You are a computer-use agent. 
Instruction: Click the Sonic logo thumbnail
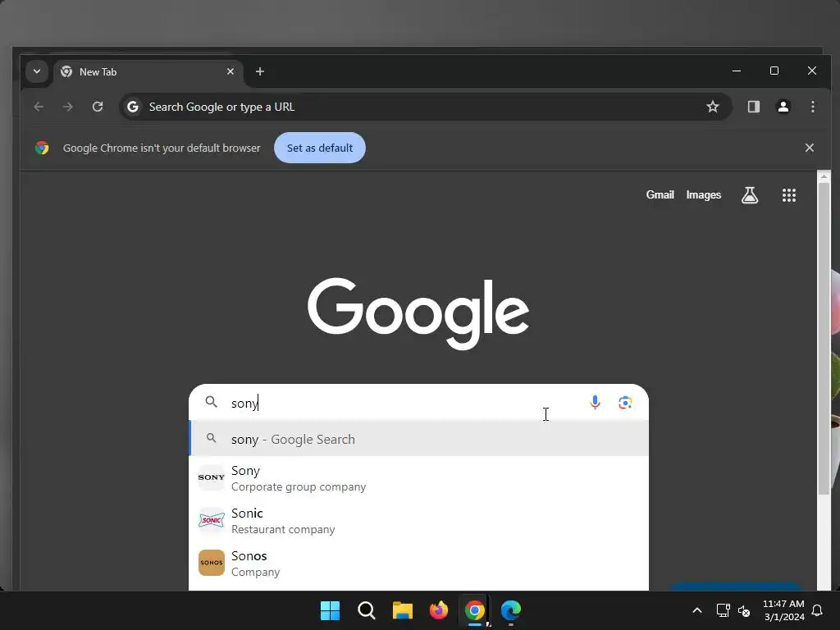click(212, 520)
